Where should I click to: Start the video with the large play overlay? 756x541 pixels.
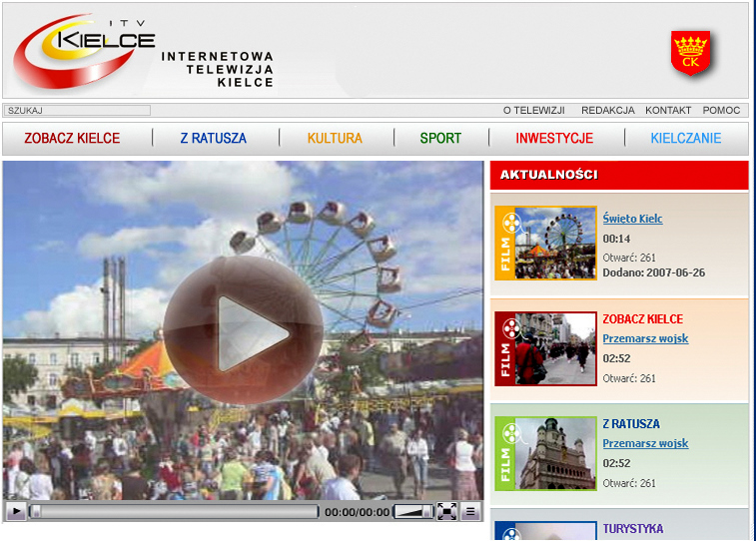(x=243, y=330)
